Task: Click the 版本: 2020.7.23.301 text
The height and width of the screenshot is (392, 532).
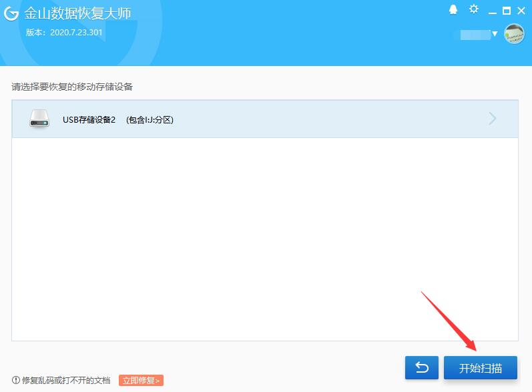Action: [x=64, y=33]
